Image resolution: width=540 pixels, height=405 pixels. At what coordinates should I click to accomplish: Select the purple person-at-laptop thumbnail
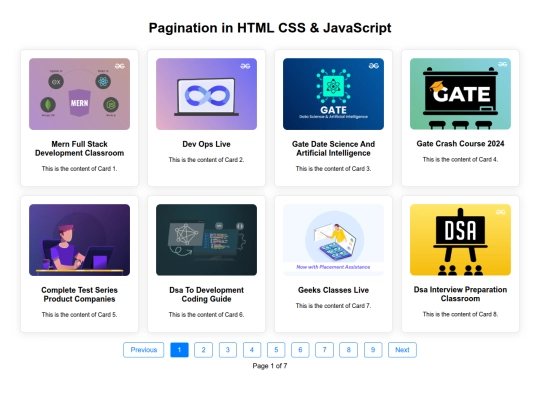(x=80, y=240)
